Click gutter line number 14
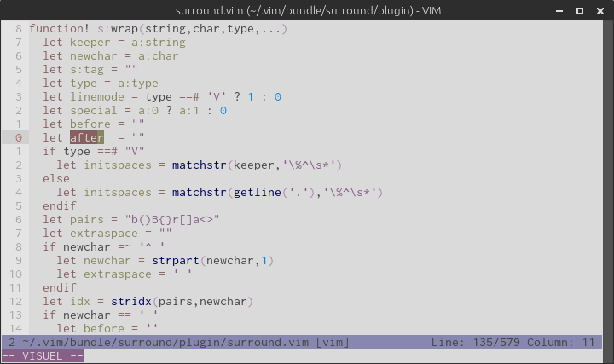 click(x=15, y=328)
